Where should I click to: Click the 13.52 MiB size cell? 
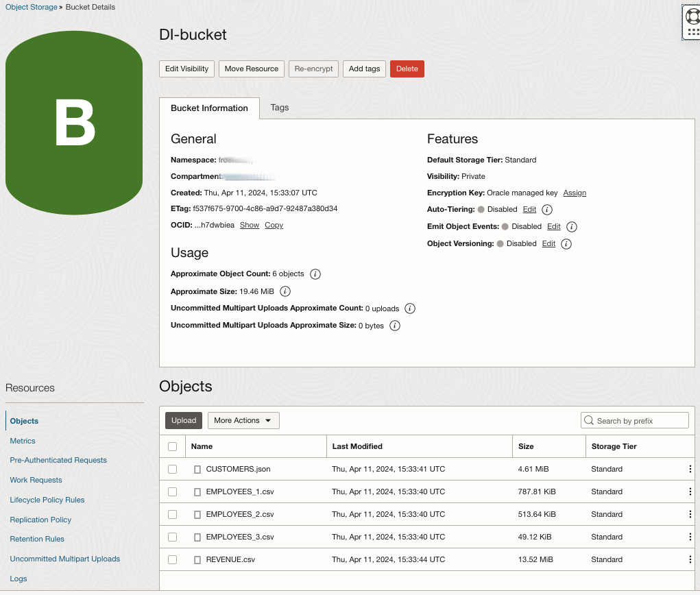(x=535, y=559)
